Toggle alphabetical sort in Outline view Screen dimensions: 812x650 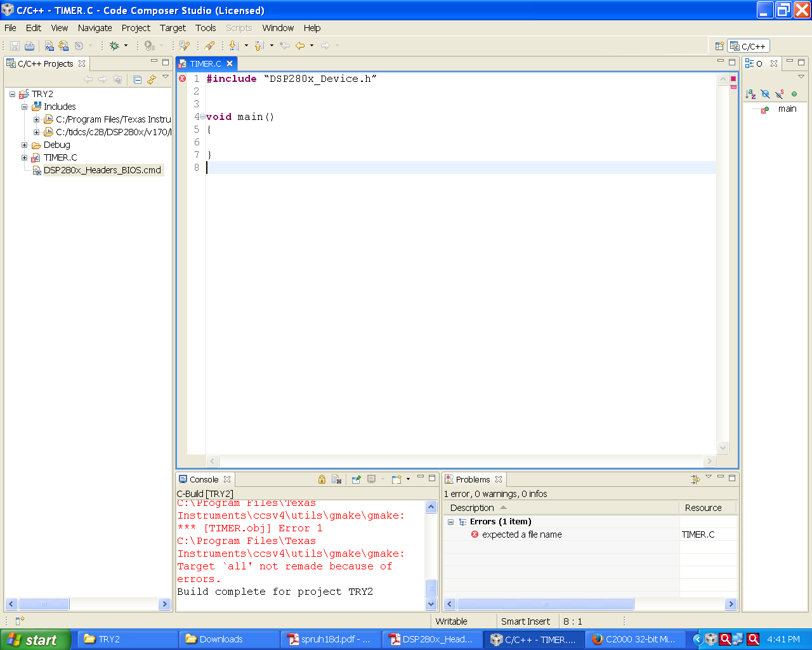pos(750,94)
